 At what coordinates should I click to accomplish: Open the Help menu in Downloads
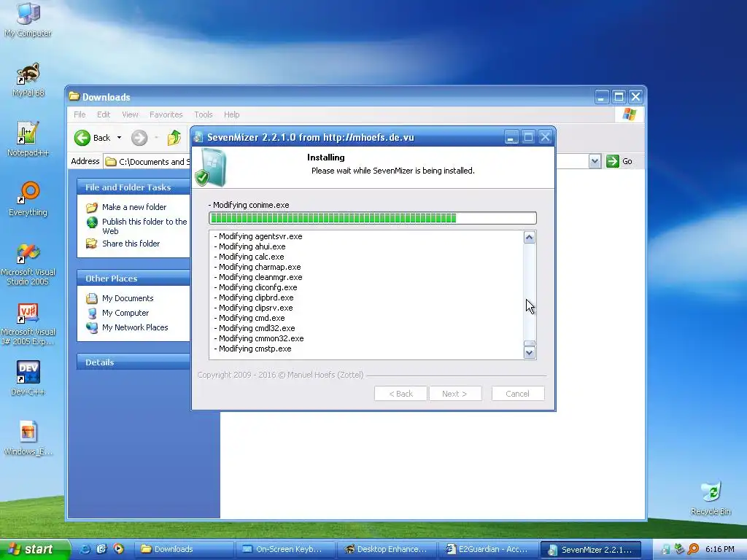231,114
